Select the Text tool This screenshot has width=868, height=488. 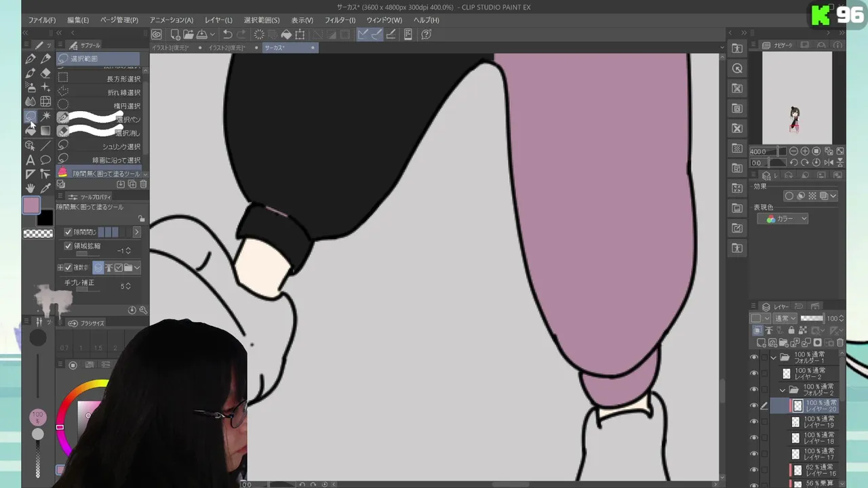click(31, 160)
